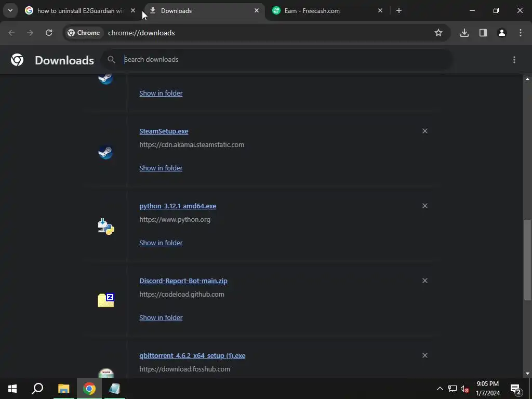Close the Freecash.com tab

(x=380, y=11)
